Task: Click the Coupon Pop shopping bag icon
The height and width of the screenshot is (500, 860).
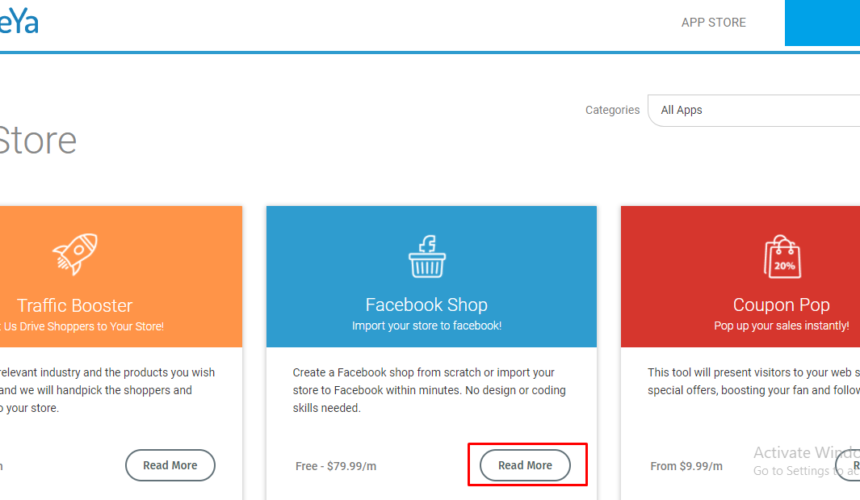Action: [x=782, y=257]
